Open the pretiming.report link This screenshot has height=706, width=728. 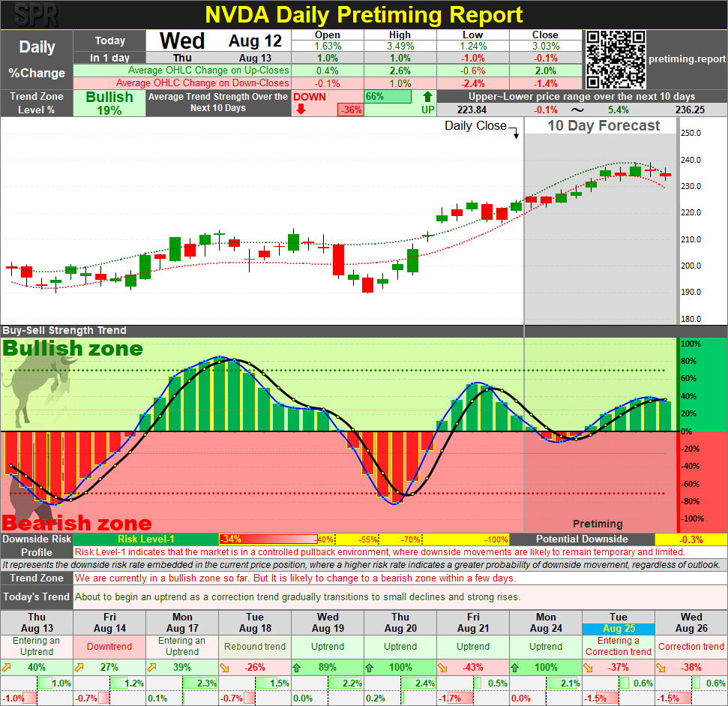click(687, 59)
